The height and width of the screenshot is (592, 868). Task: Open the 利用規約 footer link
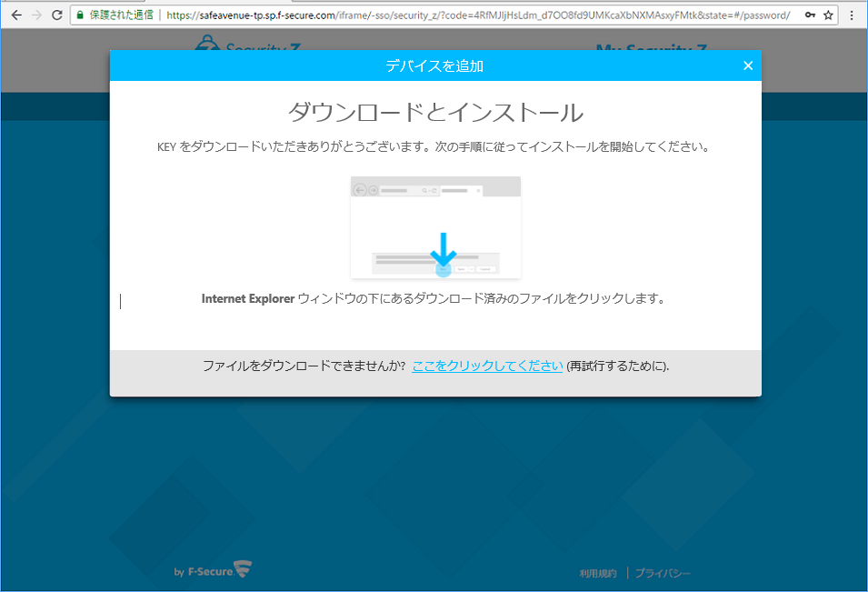pos(598,573)
